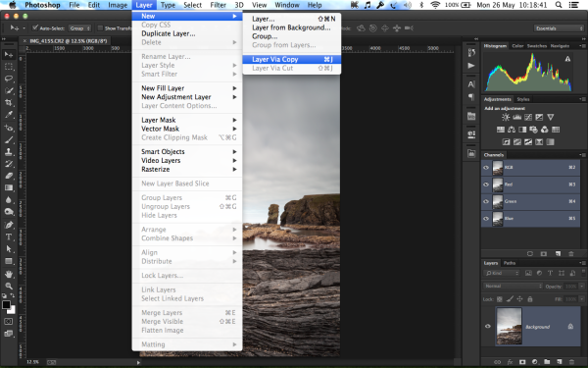Toggle lock transparent pixels
Image resolution: width=588 pixels, height=368 pixels.
pyautogui.click(x=499, y=299)
